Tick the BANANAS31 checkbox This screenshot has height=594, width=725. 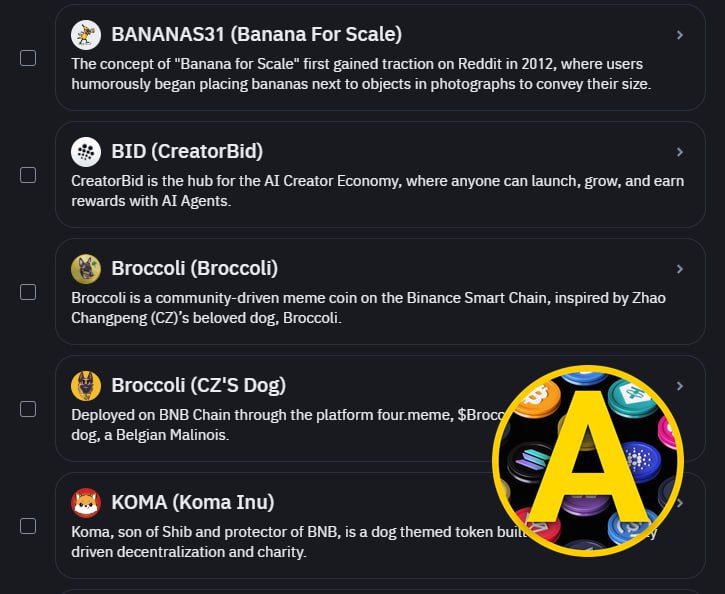tap(28, 58)
